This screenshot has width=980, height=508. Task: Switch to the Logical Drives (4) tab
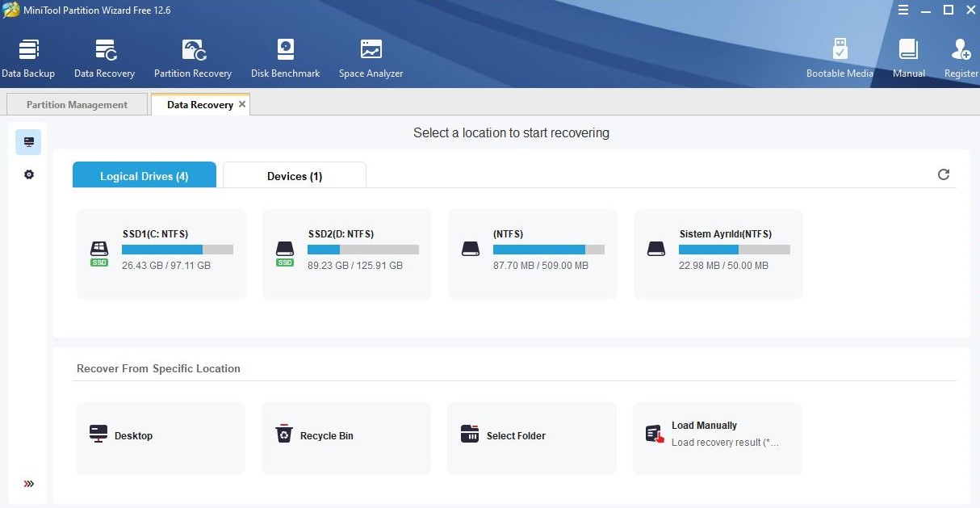pos(144,175)
